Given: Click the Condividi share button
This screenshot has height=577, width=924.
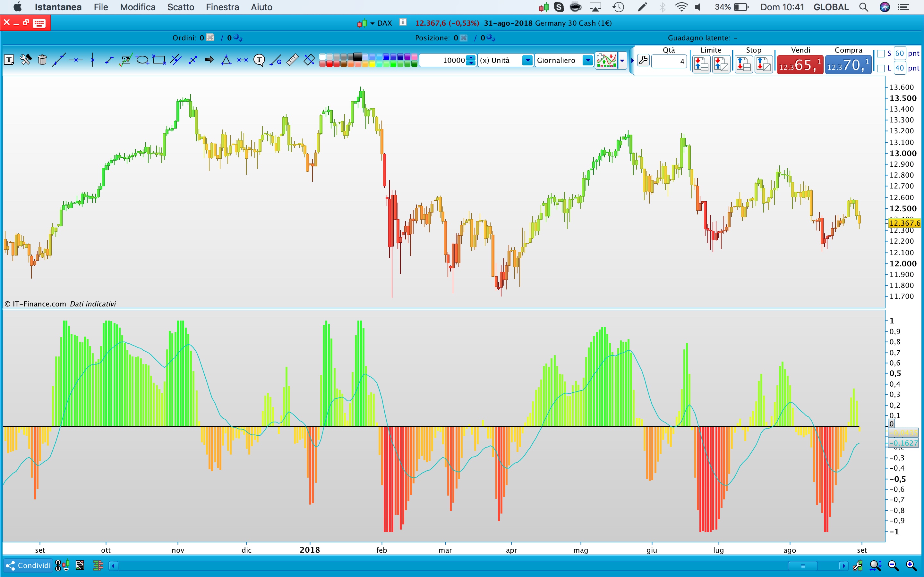Looking at the screenshot, I should [28, 565].
